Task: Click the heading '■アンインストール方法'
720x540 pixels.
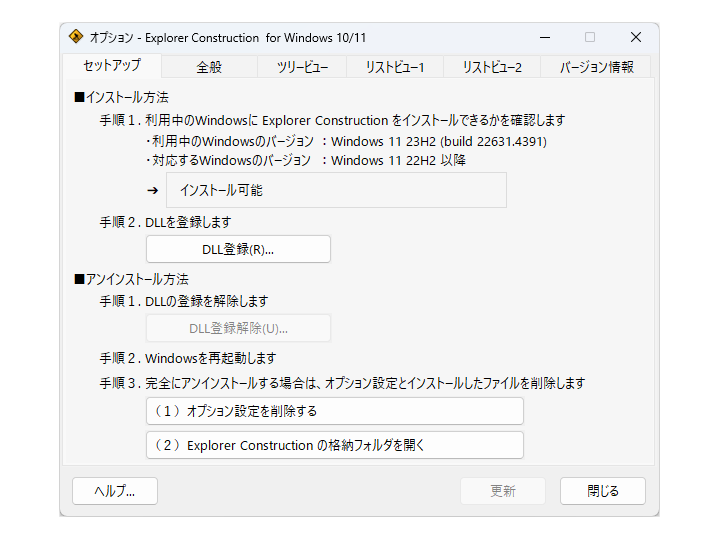Action: pyautogui.click(x=131, y=279)
